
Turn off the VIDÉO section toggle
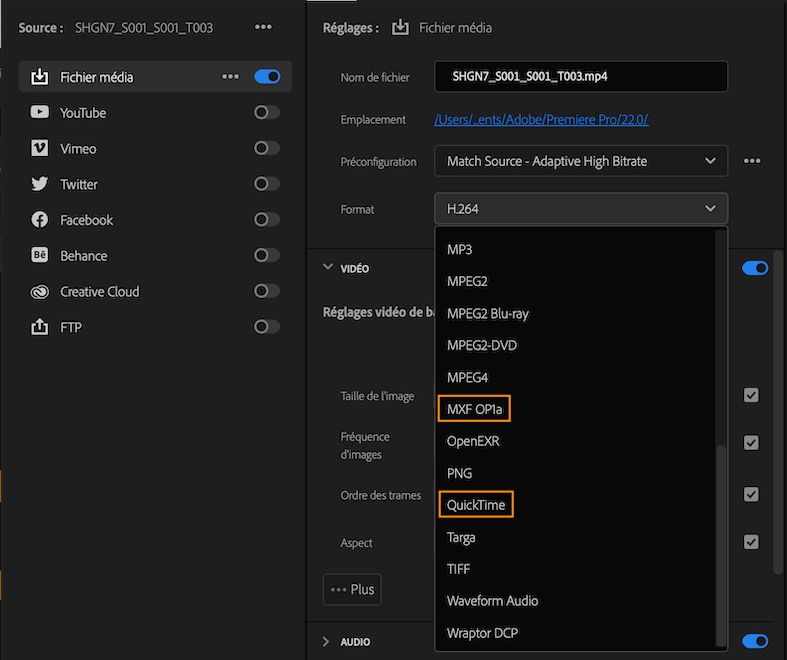pos(755,268)
